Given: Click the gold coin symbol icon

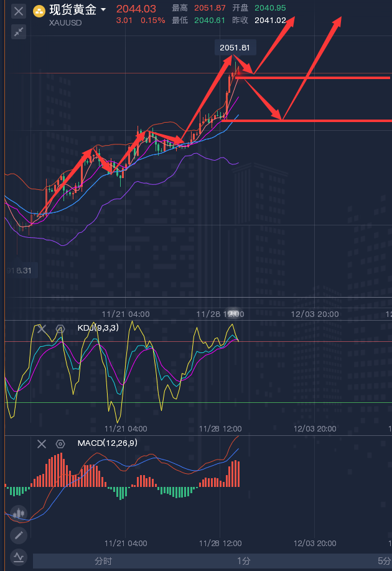Looking at the screenshot, I should pyautogui.click(x=39, y=11).
